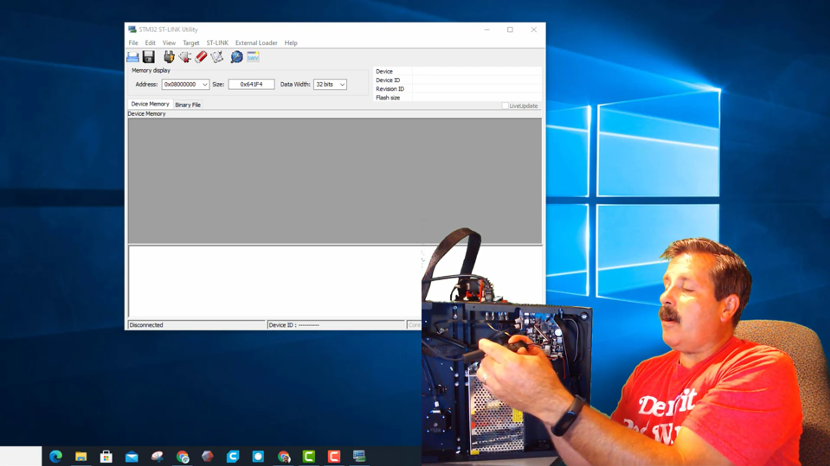Screen dimensions: 830x466
Task: Click the Flash size label
Action: pos(388,98)
